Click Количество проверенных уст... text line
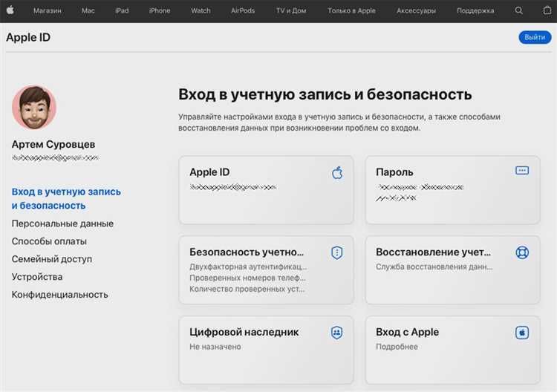 (247, 289)
